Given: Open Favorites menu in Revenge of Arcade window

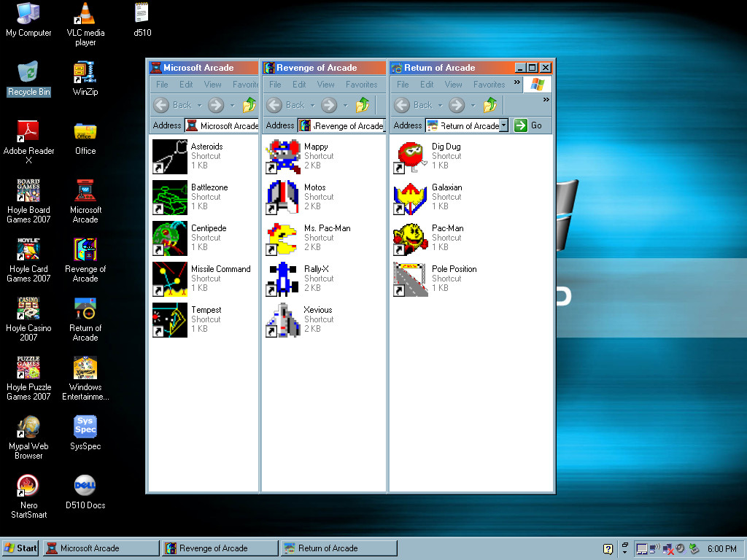Looking at the screenshot, I should point(362,85).
